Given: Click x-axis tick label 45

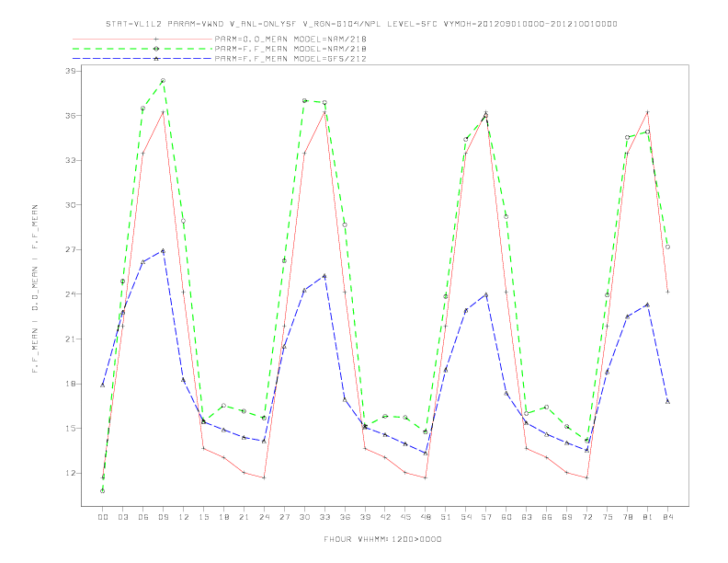Looking at the screenshot, I should pos(405,517).
